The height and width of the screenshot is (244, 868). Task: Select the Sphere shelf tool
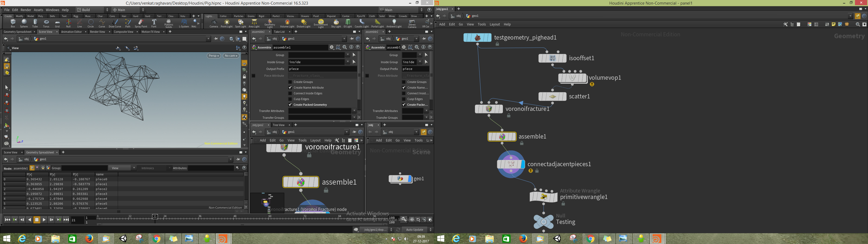tap(24, 23)
